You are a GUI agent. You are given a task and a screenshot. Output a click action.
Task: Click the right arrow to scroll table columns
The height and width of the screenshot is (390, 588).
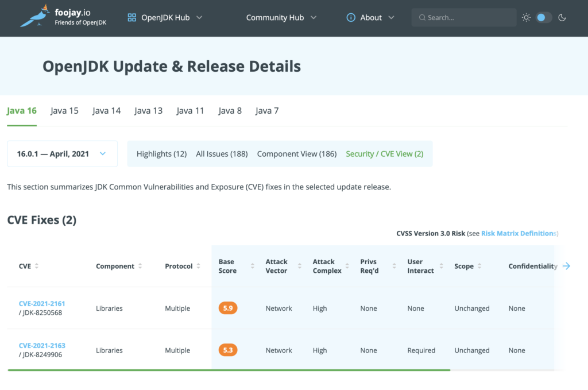point(566,266)
